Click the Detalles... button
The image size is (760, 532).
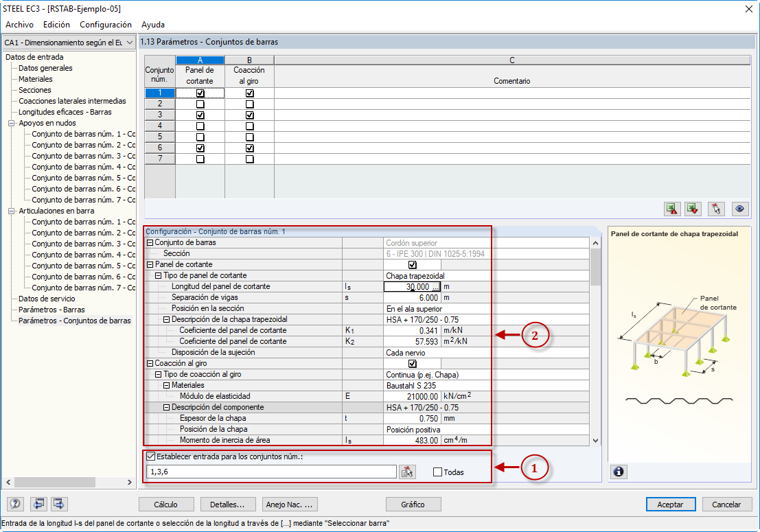[x=227, y=505]
